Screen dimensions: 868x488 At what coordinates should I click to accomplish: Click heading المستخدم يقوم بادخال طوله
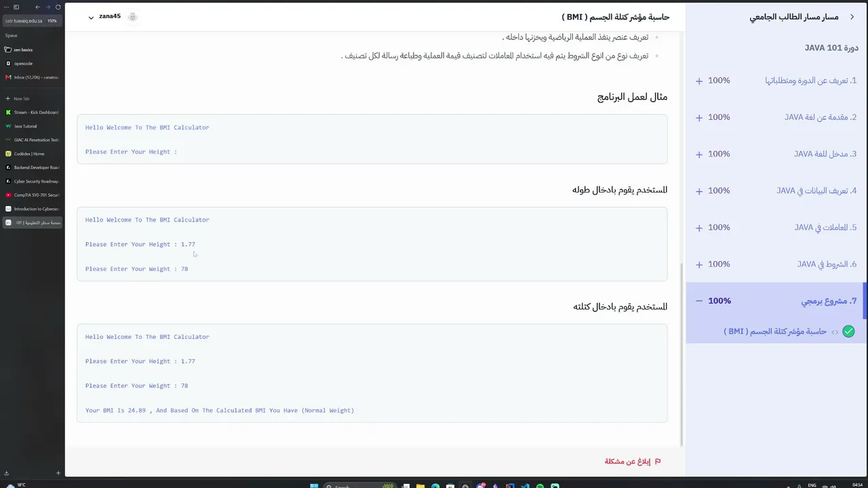(620, 190)
